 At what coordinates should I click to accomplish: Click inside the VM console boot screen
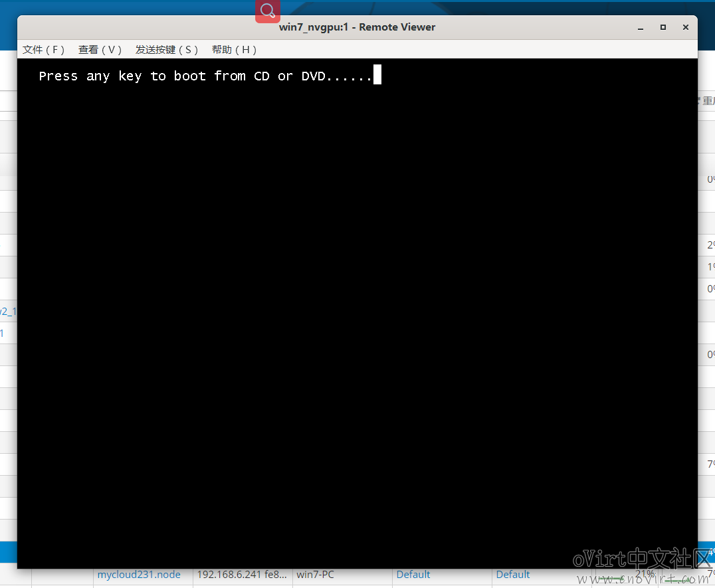(x=357, y=313)
